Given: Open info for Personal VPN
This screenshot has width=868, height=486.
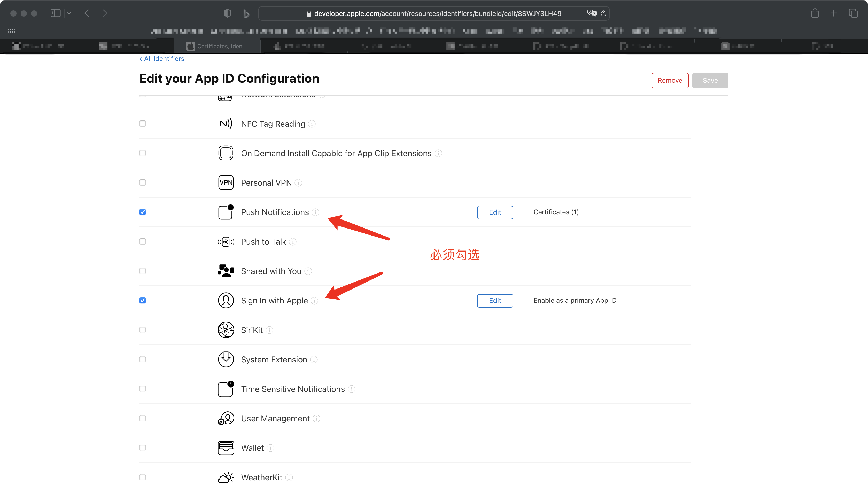Looking at the screenshot, I should pos(299,183).
